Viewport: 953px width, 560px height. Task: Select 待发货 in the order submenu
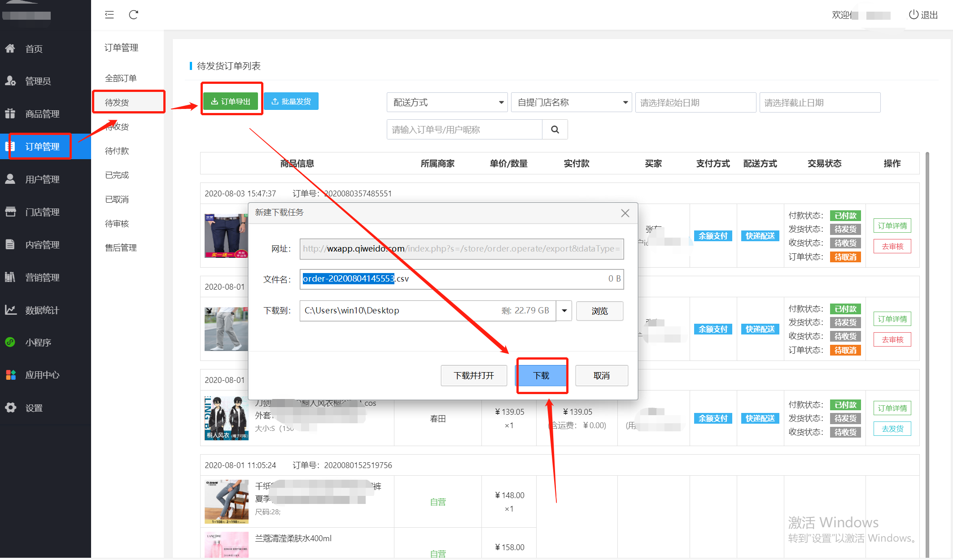coord(117,102)
